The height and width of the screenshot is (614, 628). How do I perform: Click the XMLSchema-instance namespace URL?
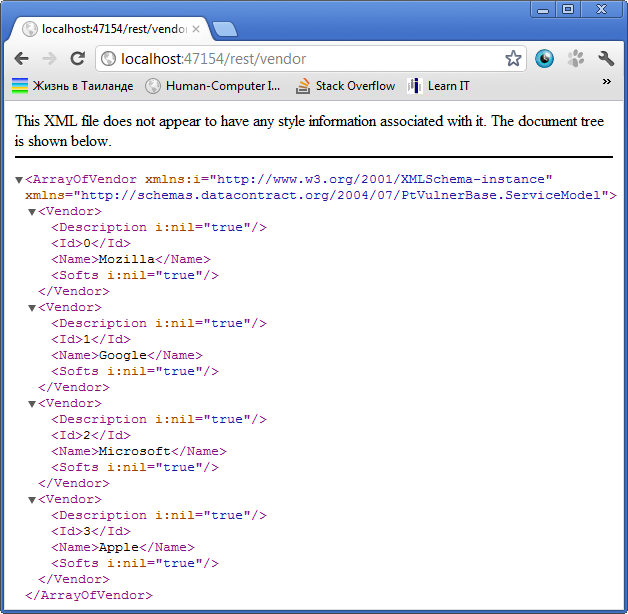(x=380, y=179)
